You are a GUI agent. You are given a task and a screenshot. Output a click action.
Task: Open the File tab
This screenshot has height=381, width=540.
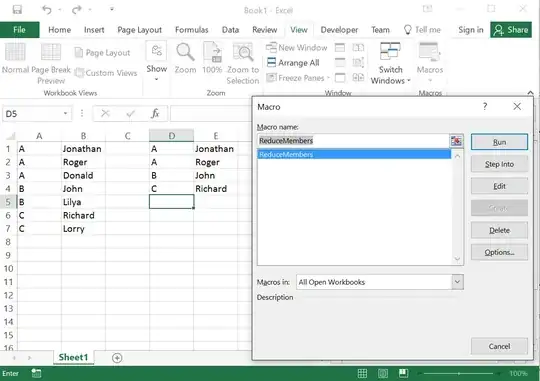[19, 30]
